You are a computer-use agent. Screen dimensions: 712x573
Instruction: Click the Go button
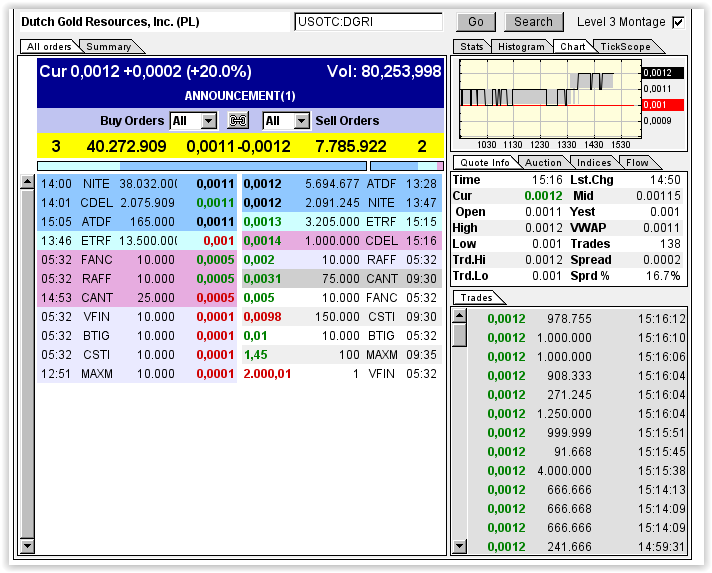click(x=476, y=22)
